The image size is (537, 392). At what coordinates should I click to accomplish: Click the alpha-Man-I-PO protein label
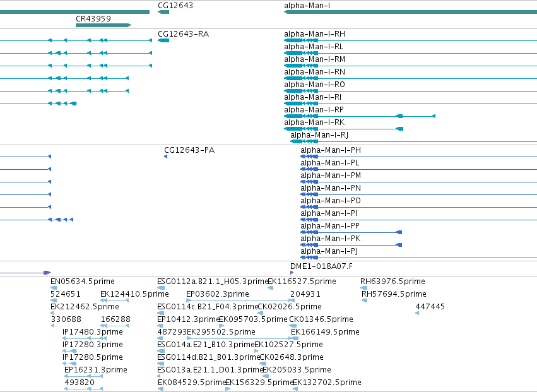(331, 201)
